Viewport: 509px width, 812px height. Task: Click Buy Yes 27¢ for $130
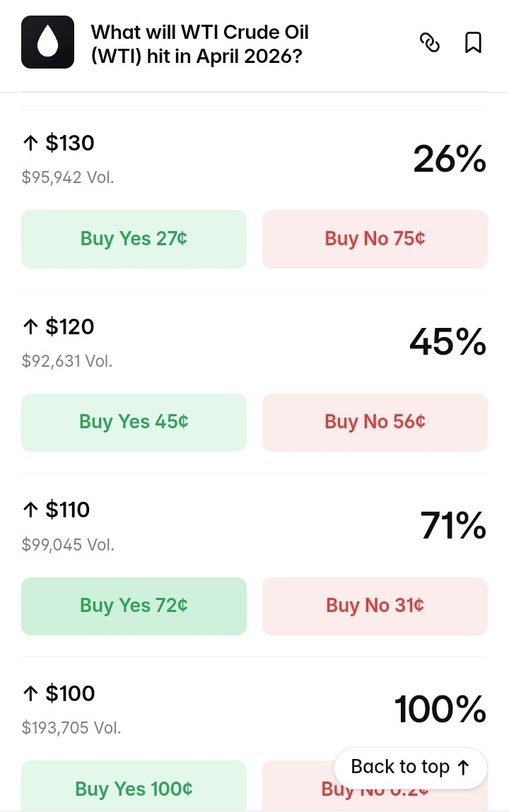pyautogui.click(x=134, y=239)
